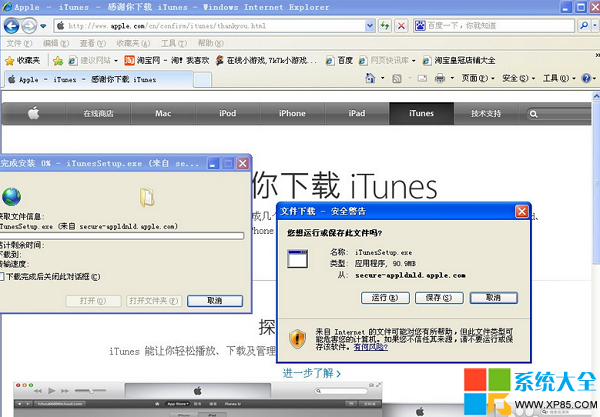This screenshot has height=417, width=600.
Task: Click the iTunesSetup.exe application file icon
Action: (298, 259)
